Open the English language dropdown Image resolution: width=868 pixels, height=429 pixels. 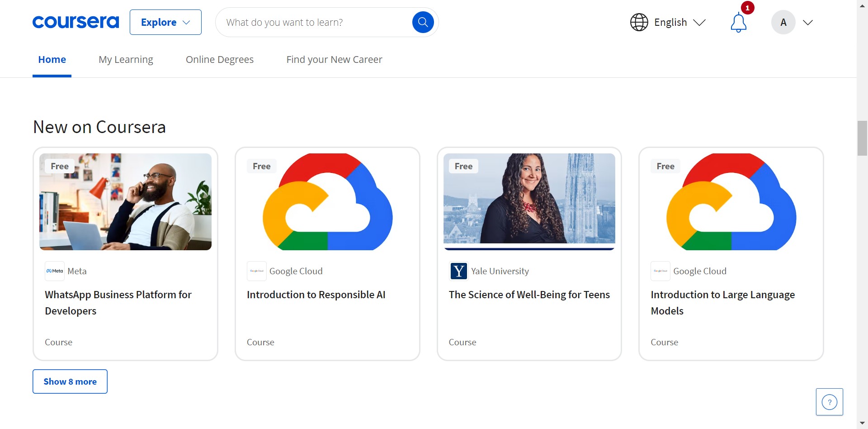coord(679,22)
